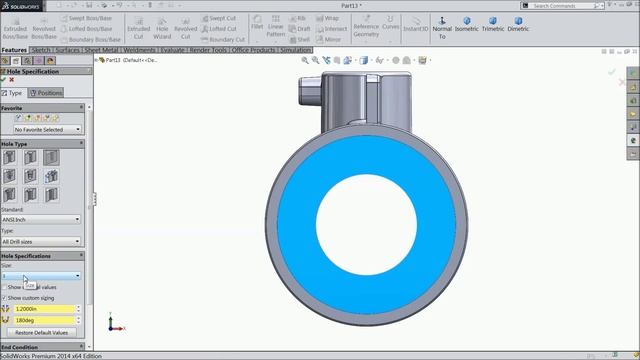Open the Simulation ribbon tab
Viewport: 640px width, 360px height.
(296, 50)
